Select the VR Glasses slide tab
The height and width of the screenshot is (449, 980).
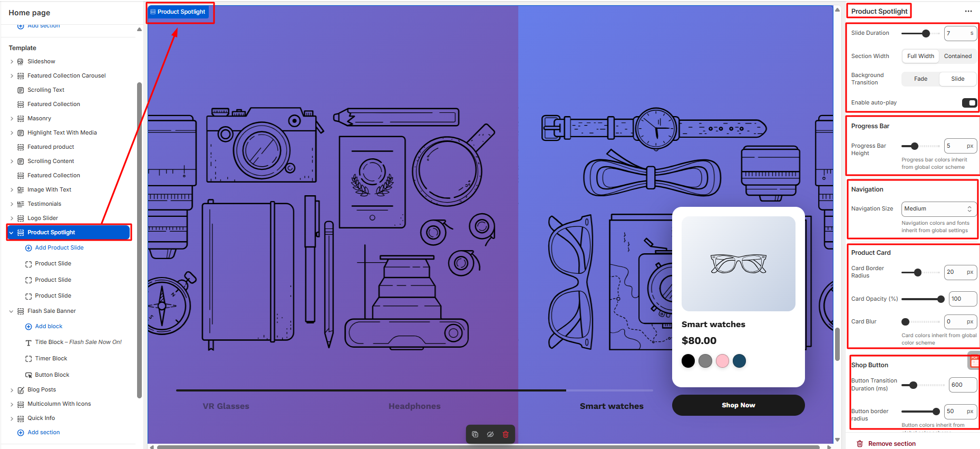(226, 406)
